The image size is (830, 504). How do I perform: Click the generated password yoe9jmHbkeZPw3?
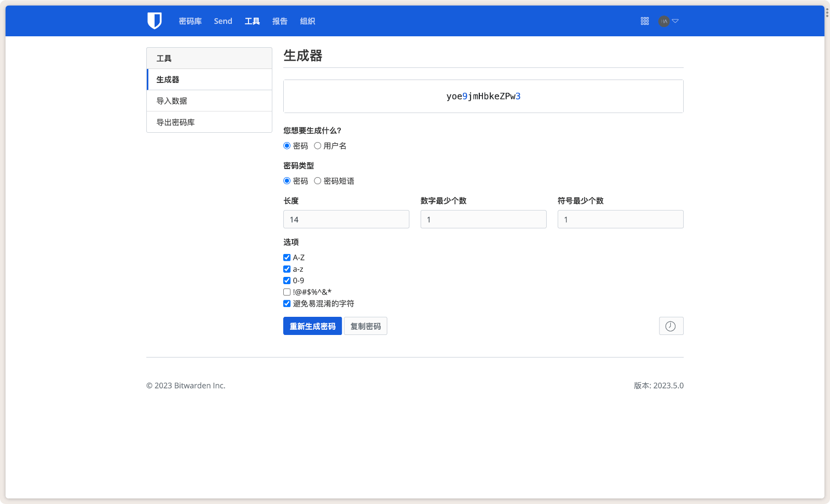(483, 96)
